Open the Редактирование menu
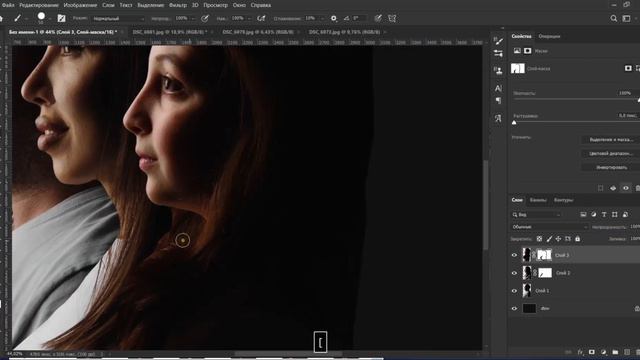The width and height of the screenshot is (640, 360). point(39,5)
